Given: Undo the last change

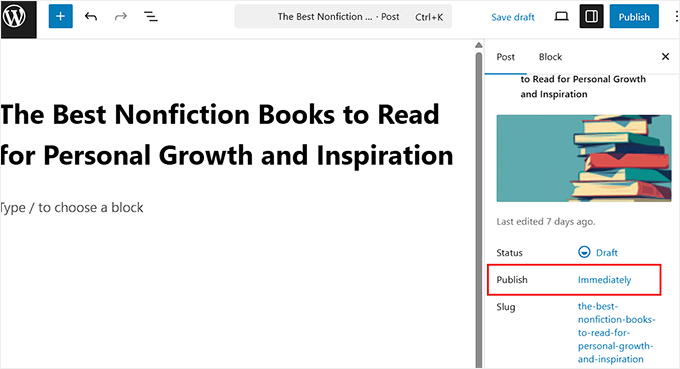Looking at the screenshot, I should click(x=91, y=16).
